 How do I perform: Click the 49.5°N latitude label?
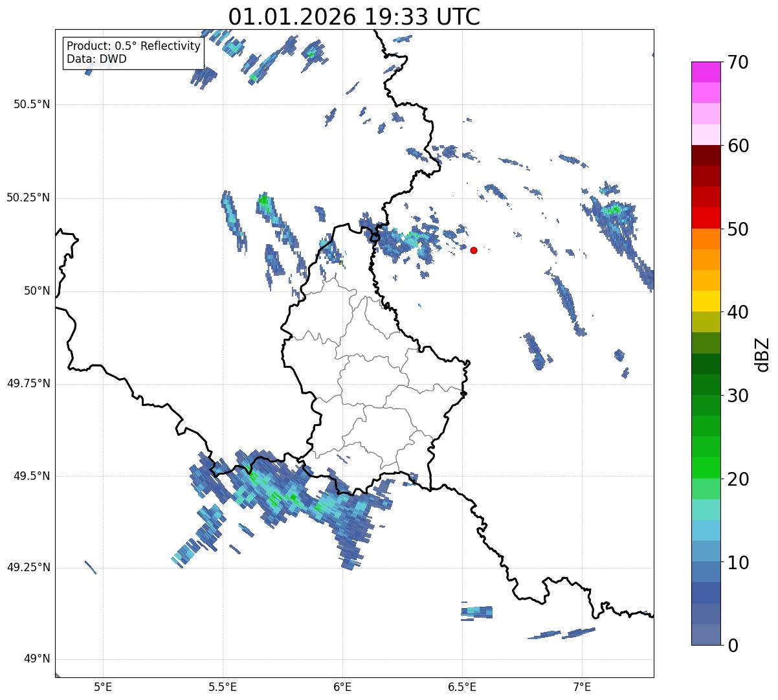click(32, 476)
